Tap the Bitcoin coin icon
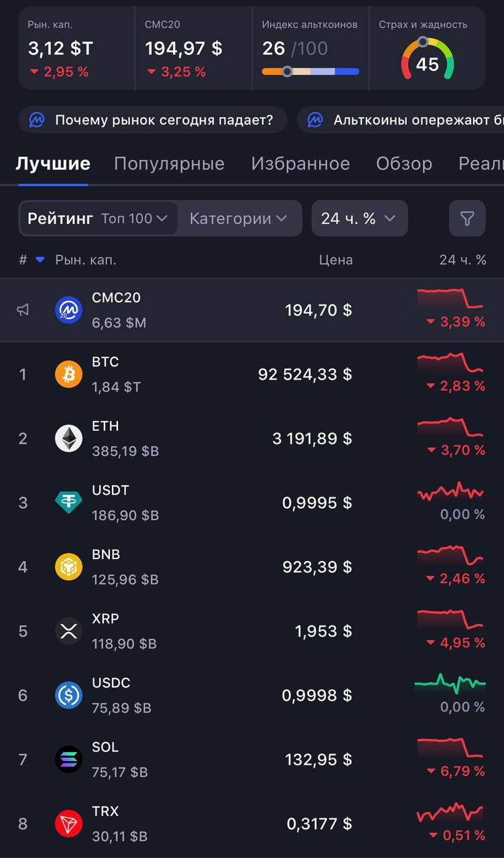 (68, 374)
